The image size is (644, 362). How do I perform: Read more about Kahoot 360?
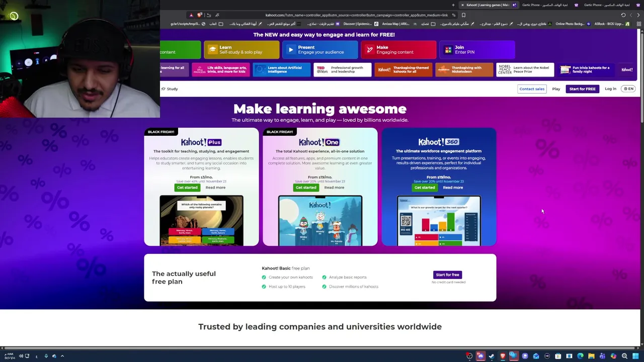tap(453, 188)
